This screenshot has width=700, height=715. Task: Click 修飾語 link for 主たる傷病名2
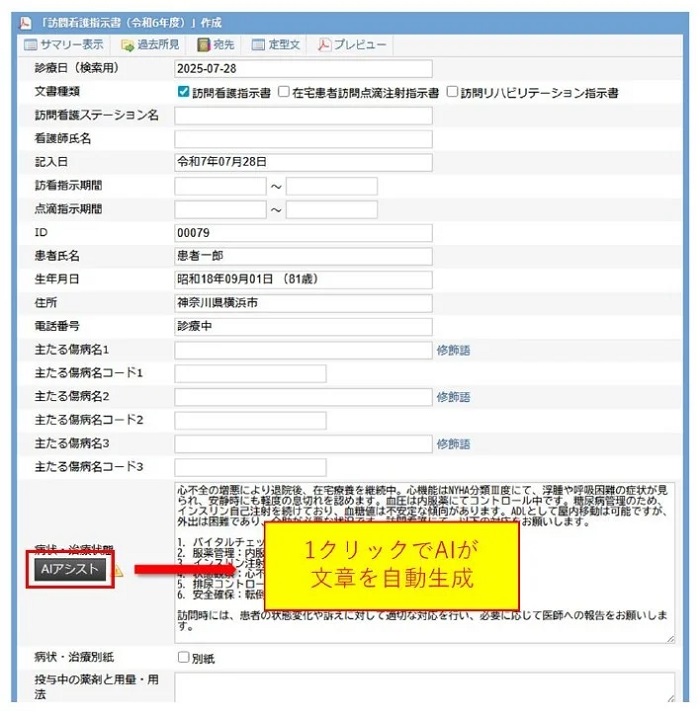(x=453, y=397)
